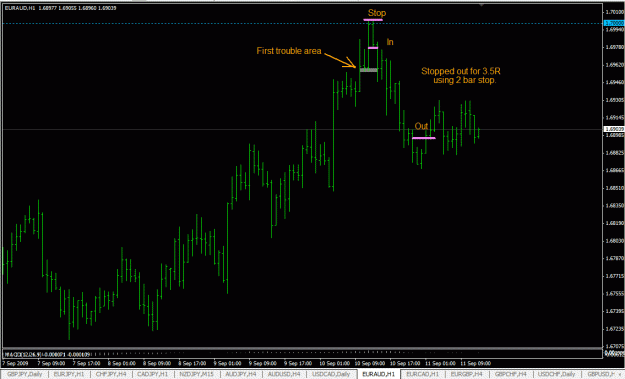Image resolution: width=625 pixels, height=379 pixels.
Task: Select the CHFJPY,H4 chart tab
Action: 112,374
